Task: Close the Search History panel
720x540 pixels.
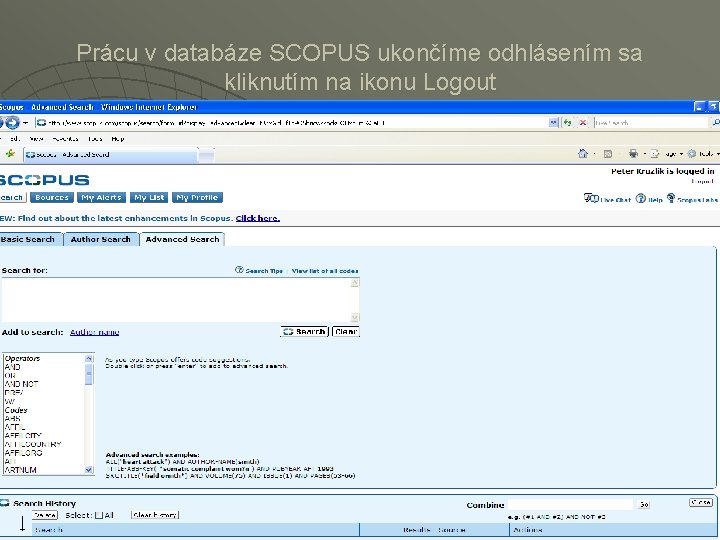Action: coord(701,503)
